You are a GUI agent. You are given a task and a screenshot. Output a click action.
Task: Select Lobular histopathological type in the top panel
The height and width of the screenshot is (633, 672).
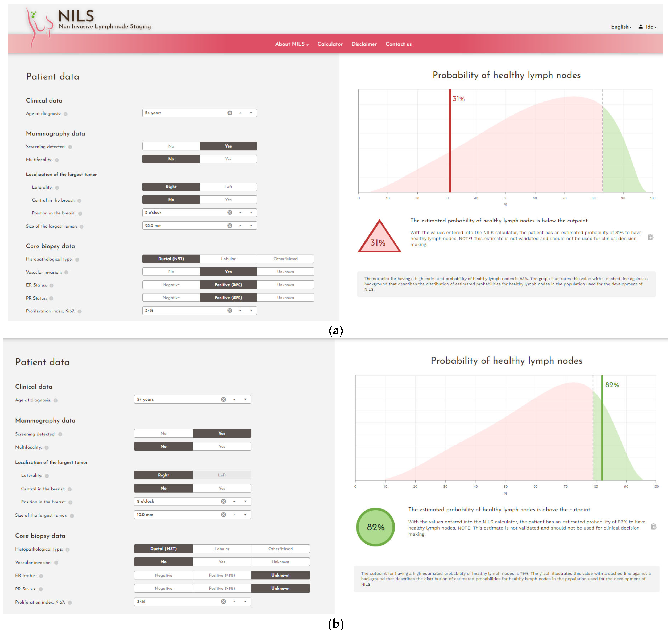(x=228, y=259)
